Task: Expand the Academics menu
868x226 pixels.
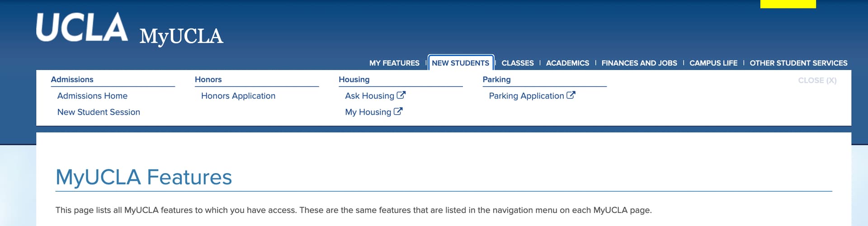Action: coord(567,63)
